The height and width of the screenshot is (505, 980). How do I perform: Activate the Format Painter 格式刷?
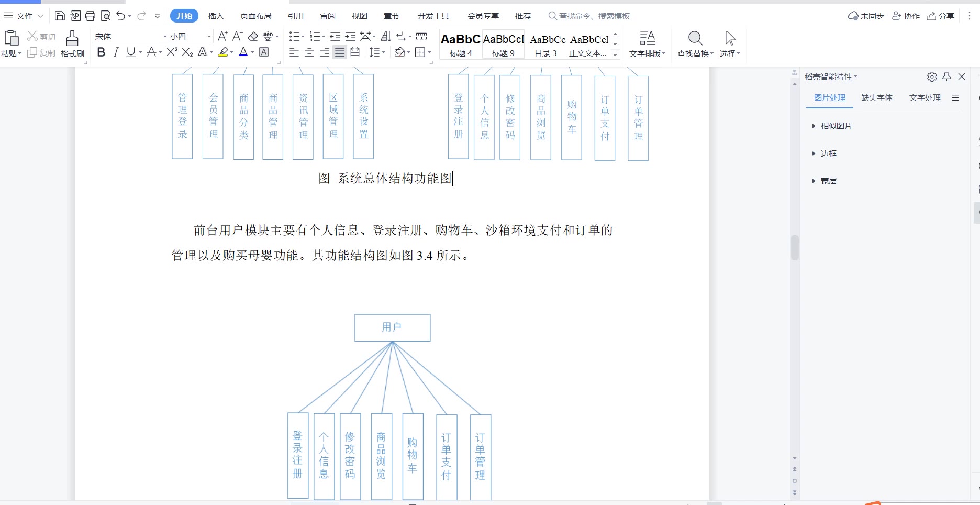(72, 44)
